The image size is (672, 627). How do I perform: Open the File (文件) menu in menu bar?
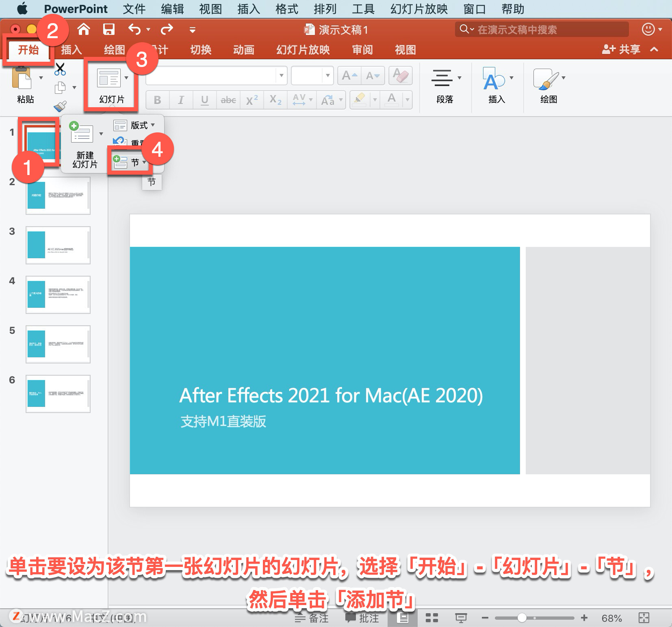click(134, 9)
